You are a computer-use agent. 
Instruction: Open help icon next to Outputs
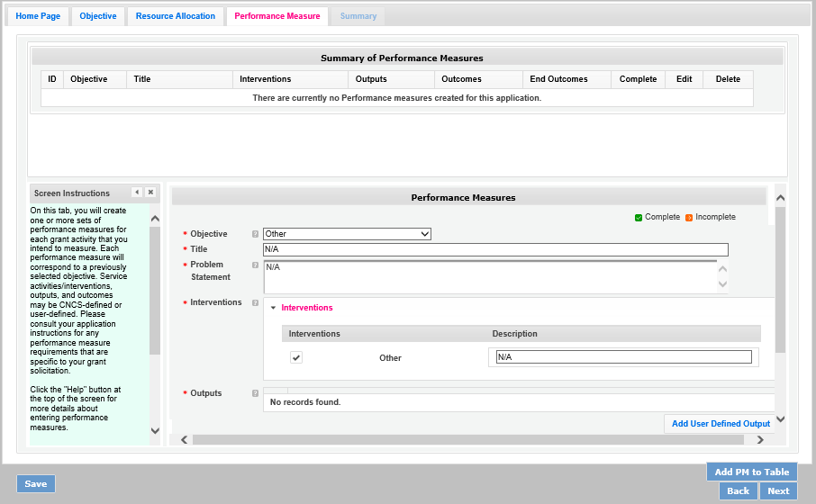[x=255, y=393]
